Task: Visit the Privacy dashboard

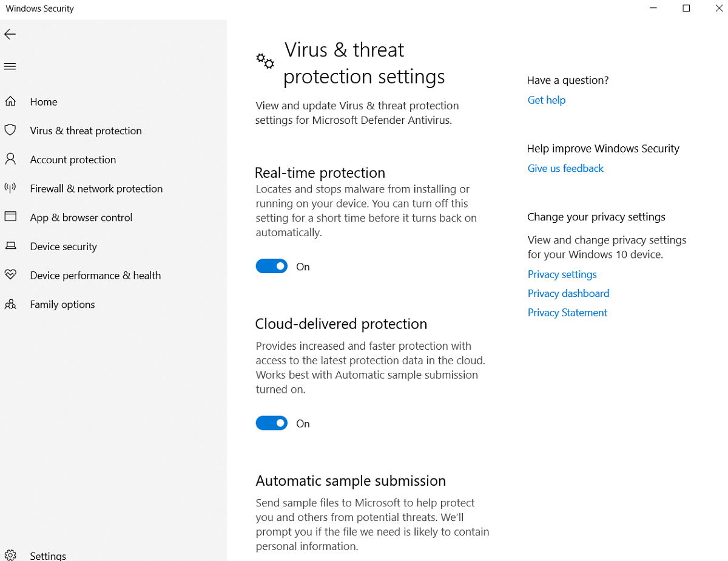Action: pos(568,293)
